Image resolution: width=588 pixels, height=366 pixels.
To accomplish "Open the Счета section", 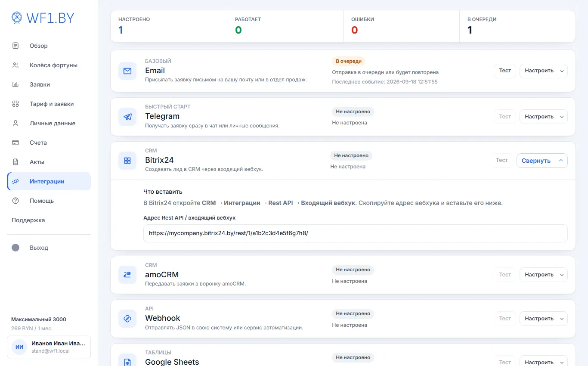I will [x=49, y=143].
